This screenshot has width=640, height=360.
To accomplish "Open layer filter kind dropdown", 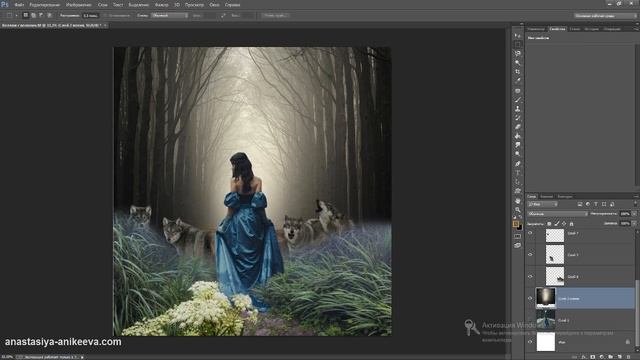I will (542, 204).
